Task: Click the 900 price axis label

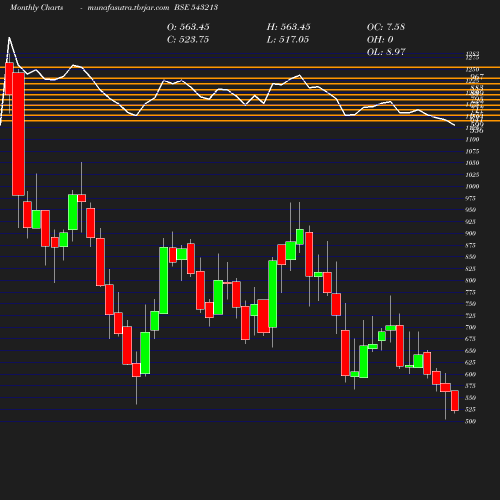Action: click(471, 233)
